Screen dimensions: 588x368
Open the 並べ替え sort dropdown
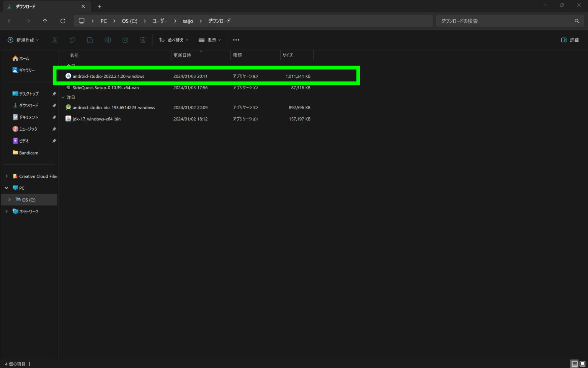pos(173,40)
